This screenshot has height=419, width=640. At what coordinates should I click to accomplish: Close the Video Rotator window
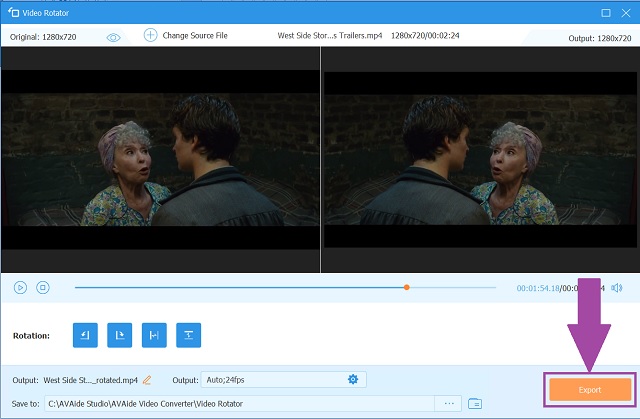coord(626,13)
